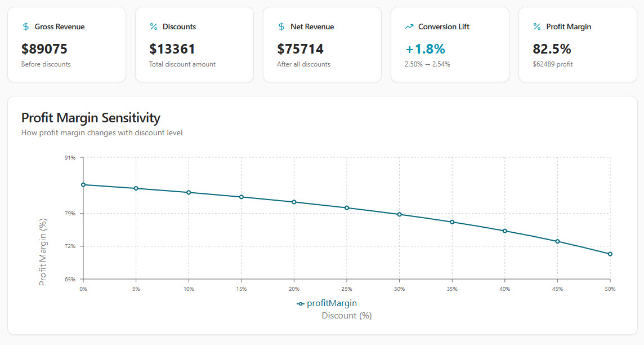Screen dimensions: 644x345
Task: Click the chart data point at 0% discount
Action: pos(83,184)
